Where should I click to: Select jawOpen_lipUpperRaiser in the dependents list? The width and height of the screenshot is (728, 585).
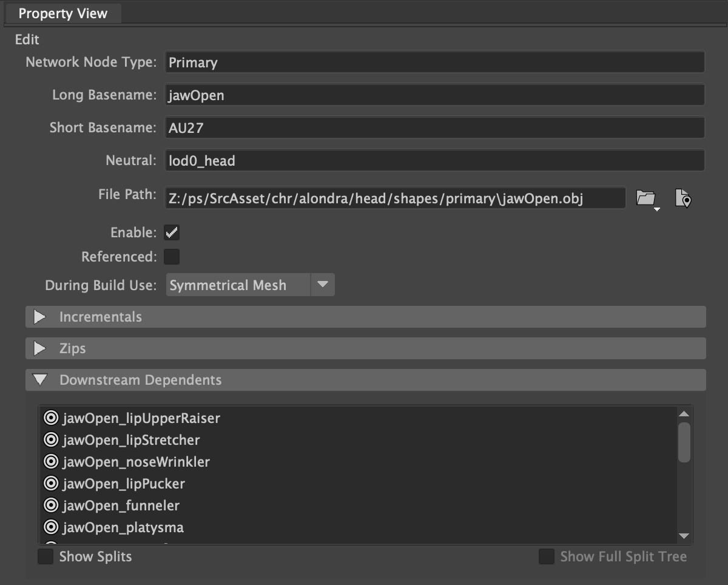click(x=141, y=418)
